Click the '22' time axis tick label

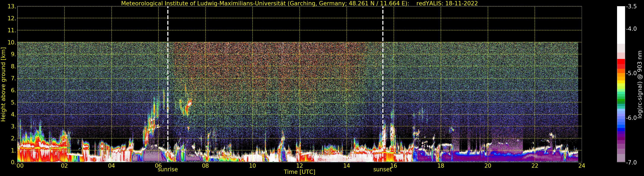point(535,166)
